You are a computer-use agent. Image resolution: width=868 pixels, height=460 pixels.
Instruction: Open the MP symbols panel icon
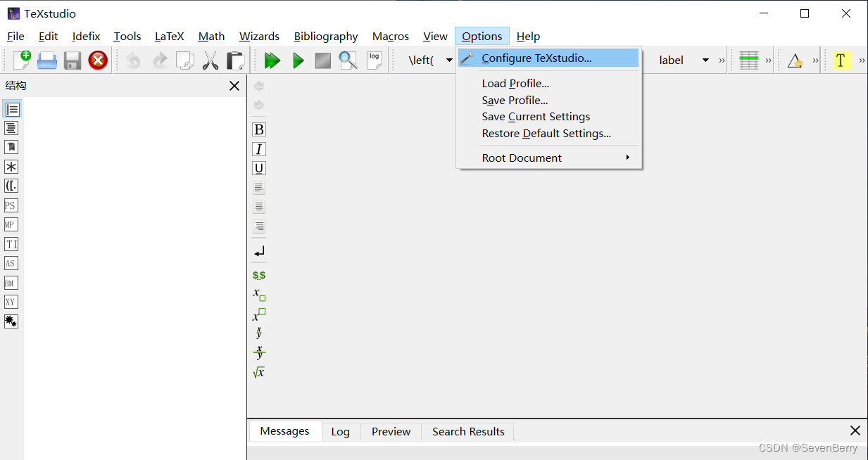click(11, 225)
